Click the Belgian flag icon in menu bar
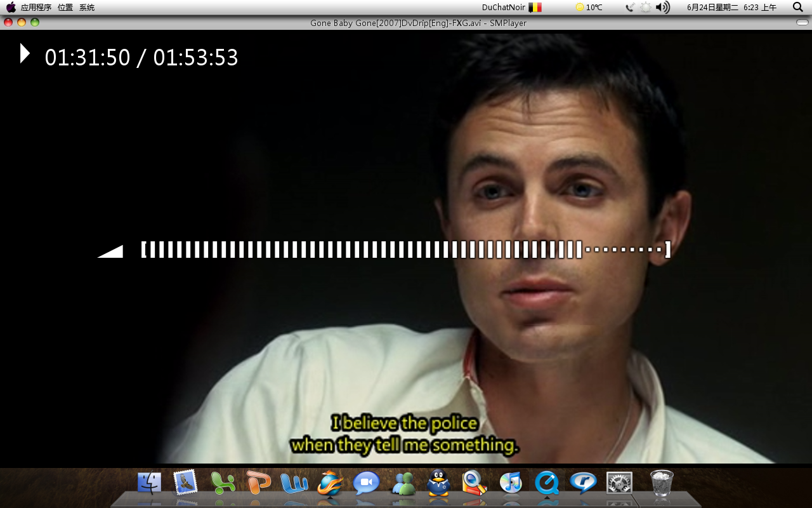812x508 pixels. [x=535, y=7]
